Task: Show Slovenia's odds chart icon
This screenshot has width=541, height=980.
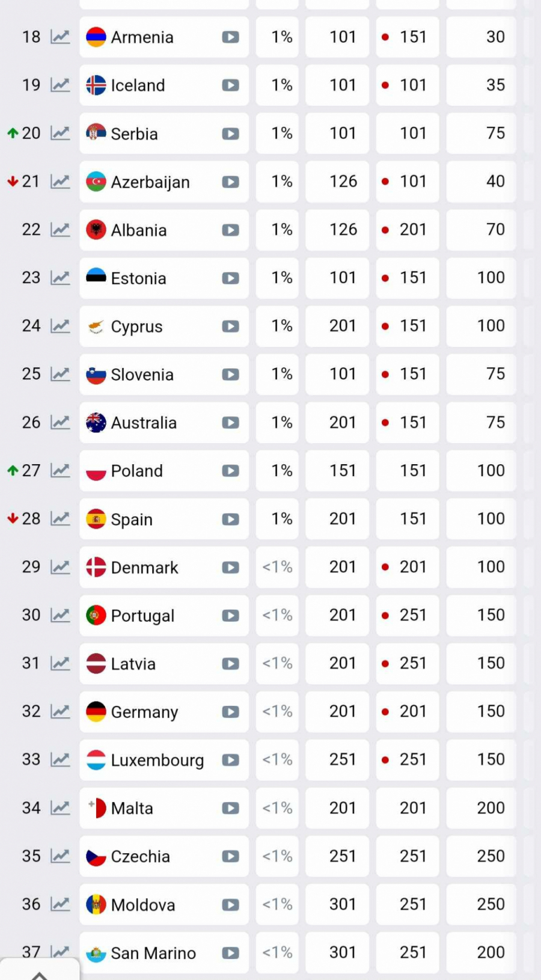Action: click(x=60, y=375)
